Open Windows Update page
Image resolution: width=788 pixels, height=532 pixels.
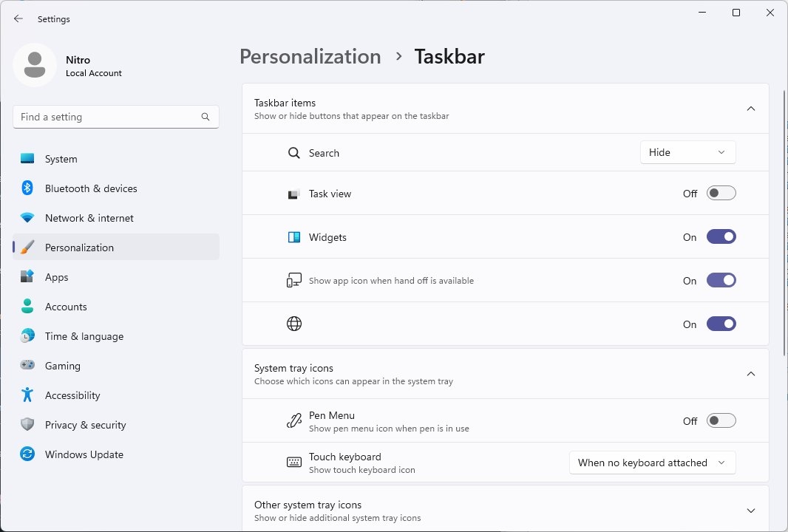click(x=116, y=454)
